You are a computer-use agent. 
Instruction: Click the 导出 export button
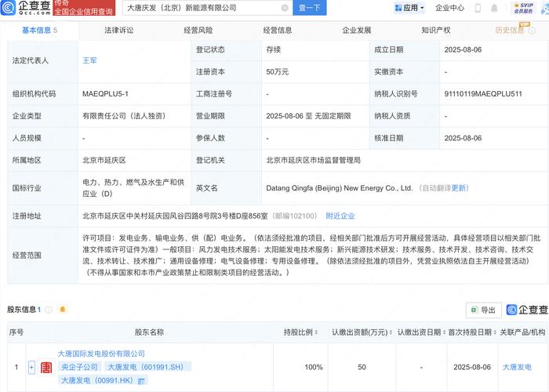pyautogui.click(x=484, y=310)
